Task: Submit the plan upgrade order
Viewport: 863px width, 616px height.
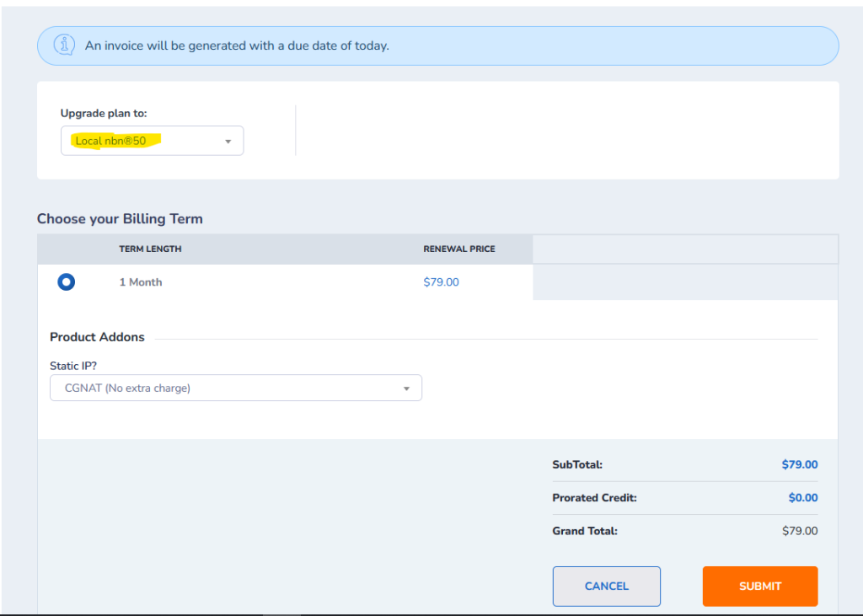Action: [x=760, y=587]
